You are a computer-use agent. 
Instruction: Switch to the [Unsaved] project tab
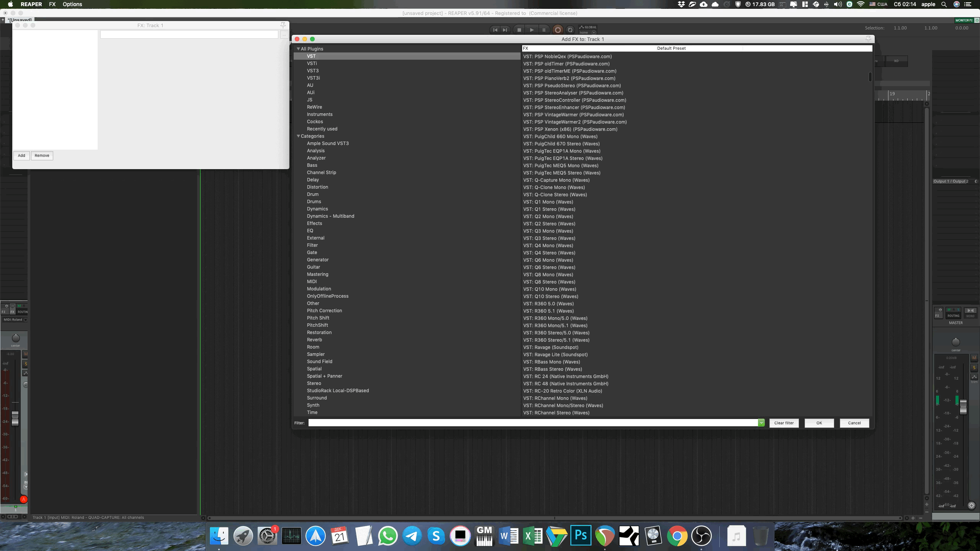coord(20,20)
